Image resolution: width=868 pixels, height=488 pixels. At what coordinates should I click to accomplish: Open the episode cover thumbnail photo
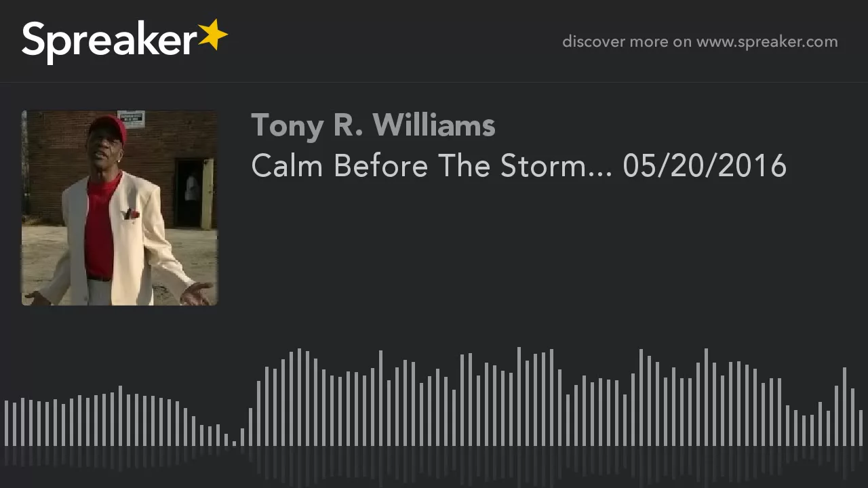coord(120,208)
